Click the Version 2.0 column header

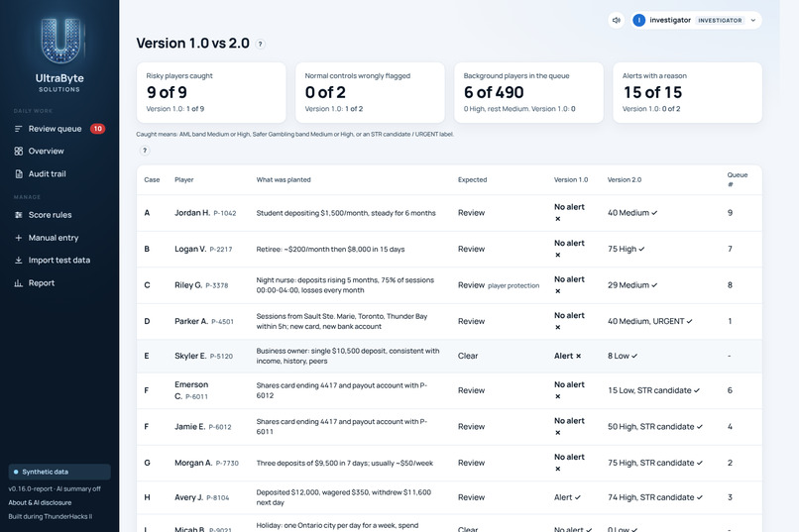click(625, 179)
